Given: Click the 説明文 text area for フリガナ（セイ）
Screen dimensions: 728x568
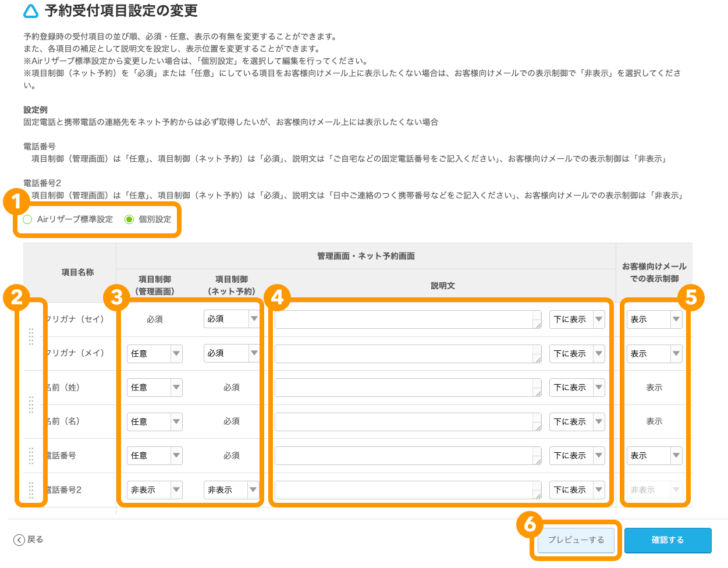Looking at the screenshot, I should pyautogui.click(x=407, y=319).
